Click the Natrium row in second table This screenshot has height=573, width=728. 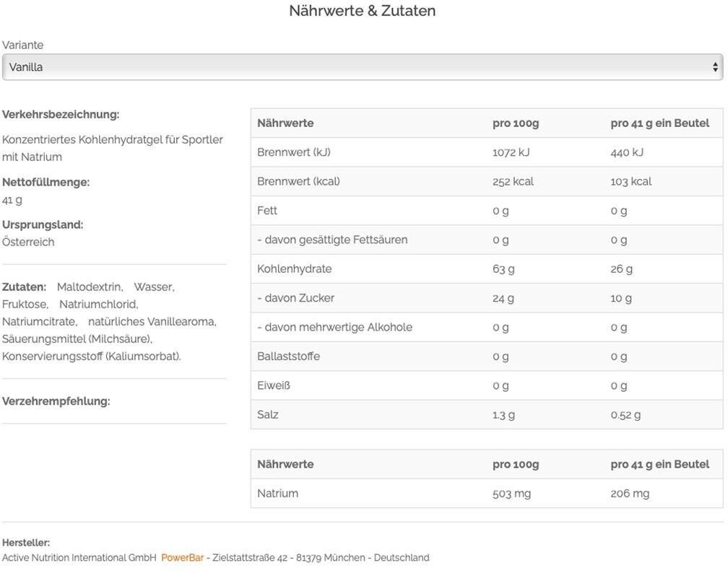coord(487,493)
